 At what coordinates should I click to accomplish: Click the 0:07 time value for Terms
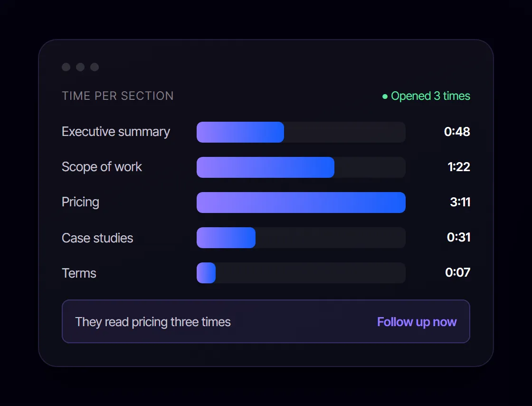click(x=458, y=272)
